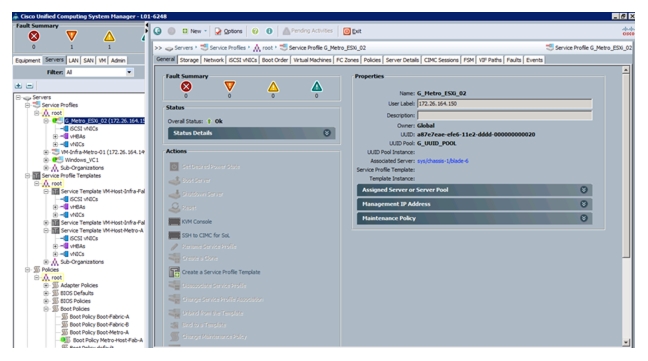The width and height of the screenshot is (648, 361).
Task: Open the Server Details tab
Action: click(402, 60)
